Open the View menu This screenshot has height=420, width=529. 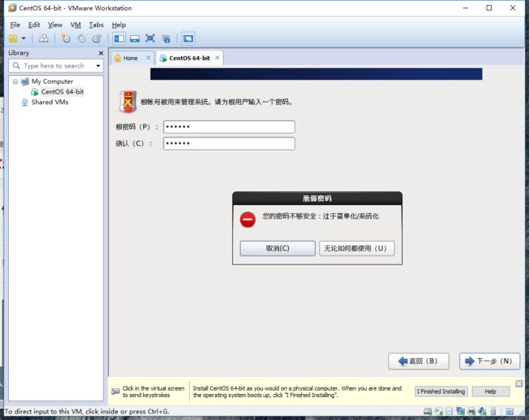(x=55, y=25)
